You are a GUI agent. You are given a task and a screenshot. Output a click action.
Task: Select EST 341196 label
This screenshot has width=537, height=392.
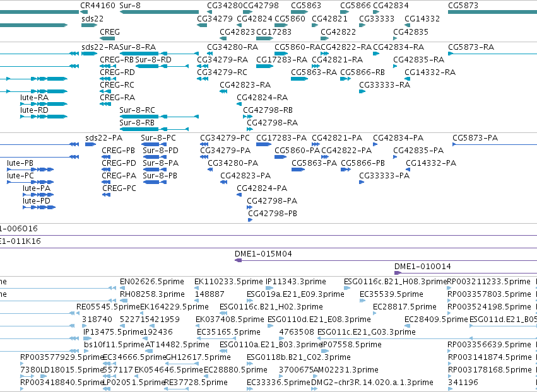click(463, 382)
